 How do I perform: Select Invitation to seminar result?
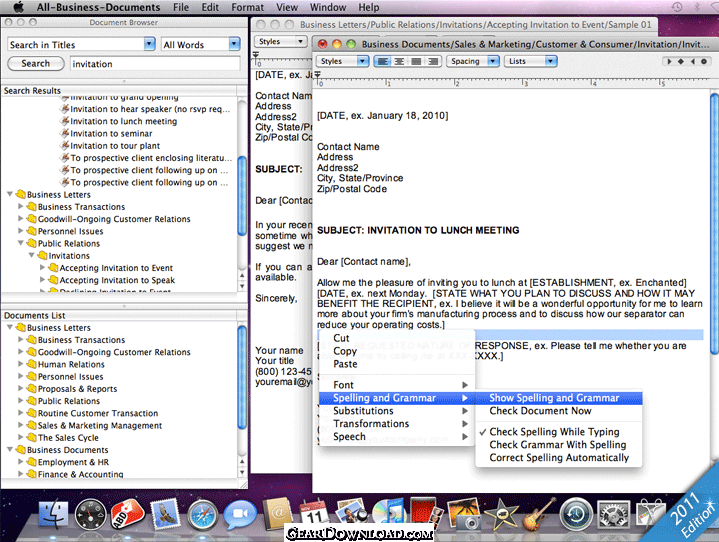(111, 133)
